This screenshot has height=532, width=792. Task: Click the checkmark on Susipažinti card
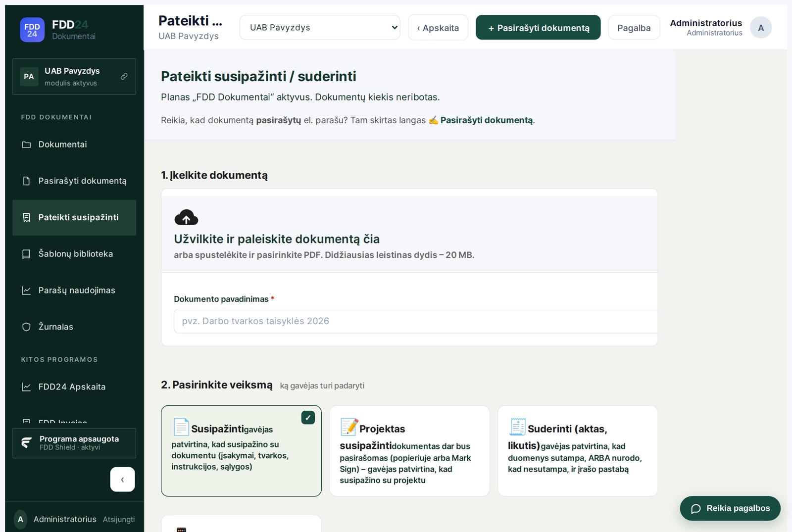(x=308, y=418)
